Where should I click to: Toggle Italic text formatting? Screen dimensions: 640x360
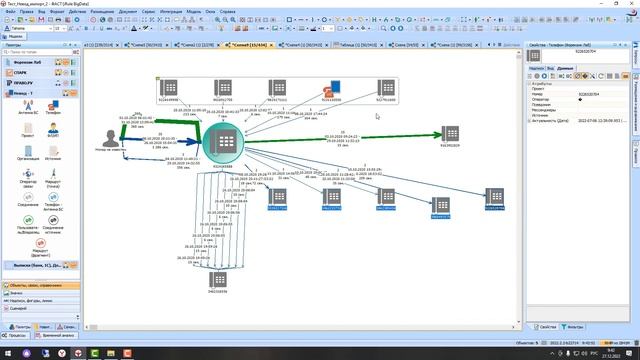tap(94, 29)
